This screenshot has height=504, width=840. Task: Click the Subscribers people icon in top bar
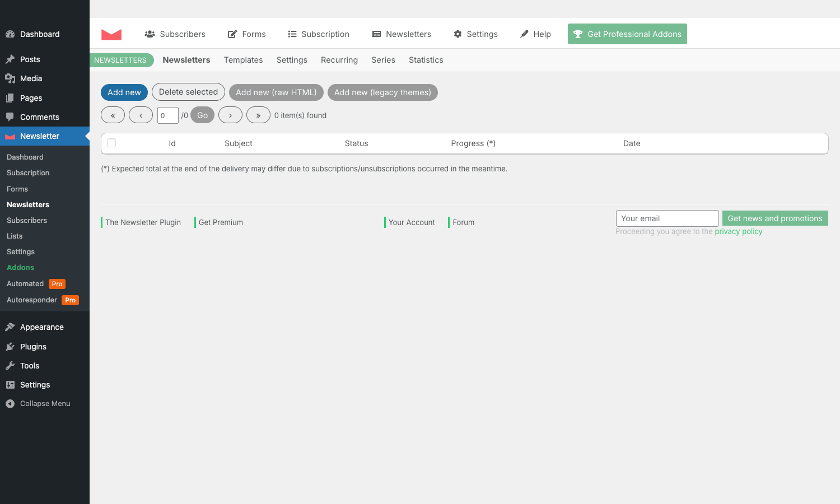(150, 34)
